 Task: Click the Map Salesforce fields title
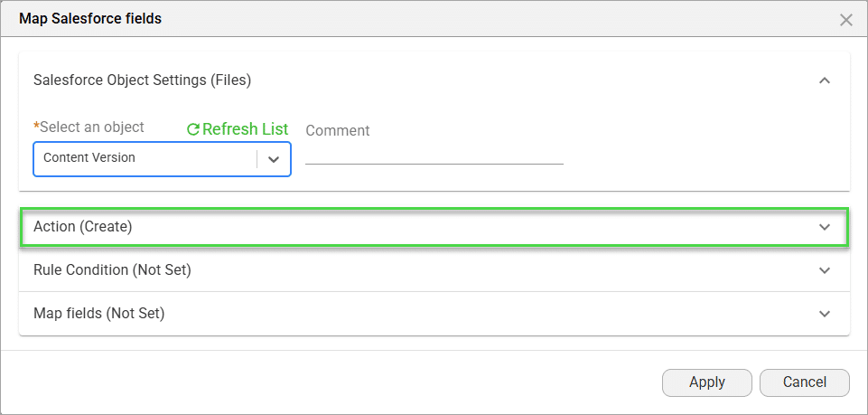click(90, 18)
